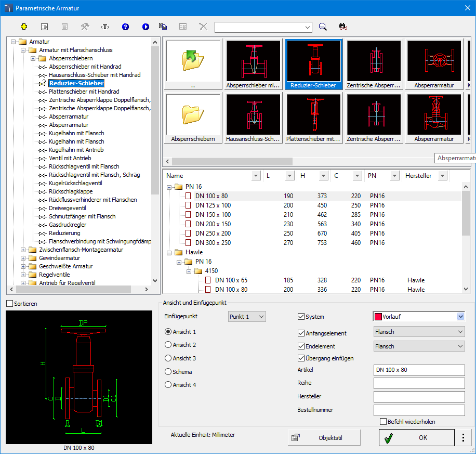This screenshot has width=476, height=454.
Task: Open the Objektstil button
Action: tap(324, 438)
